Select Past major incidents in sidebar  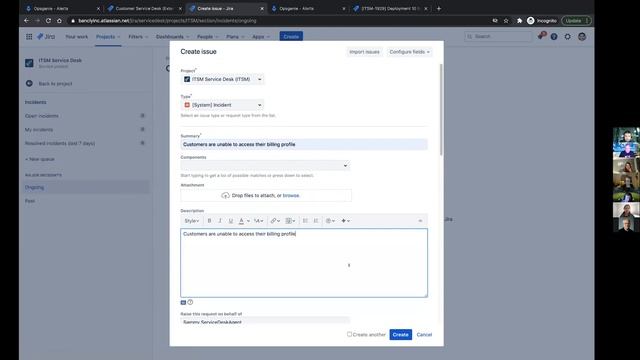86,201
